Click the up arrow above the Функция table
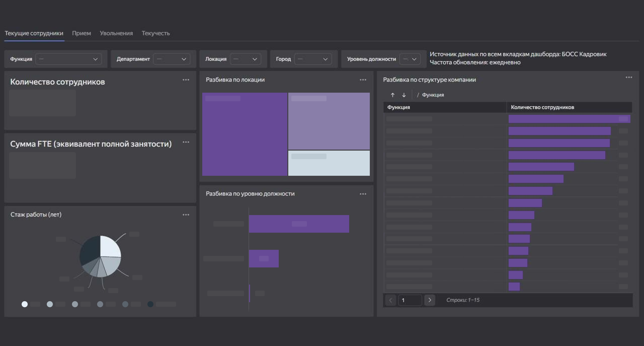Screen dimensions: 644x346 point(392,95)
